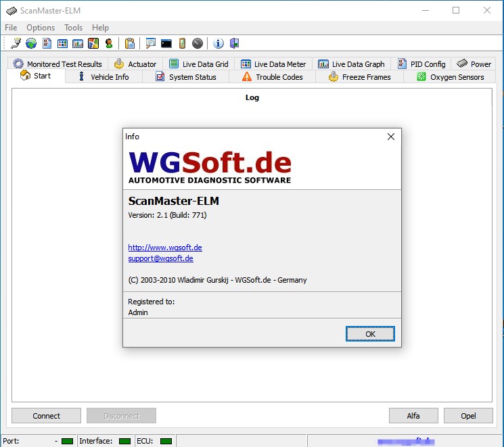This screenshot has height=447, width=504.
Task: Click the 'Version: 2.1 (Build: 771)' text
Action: 167,215
